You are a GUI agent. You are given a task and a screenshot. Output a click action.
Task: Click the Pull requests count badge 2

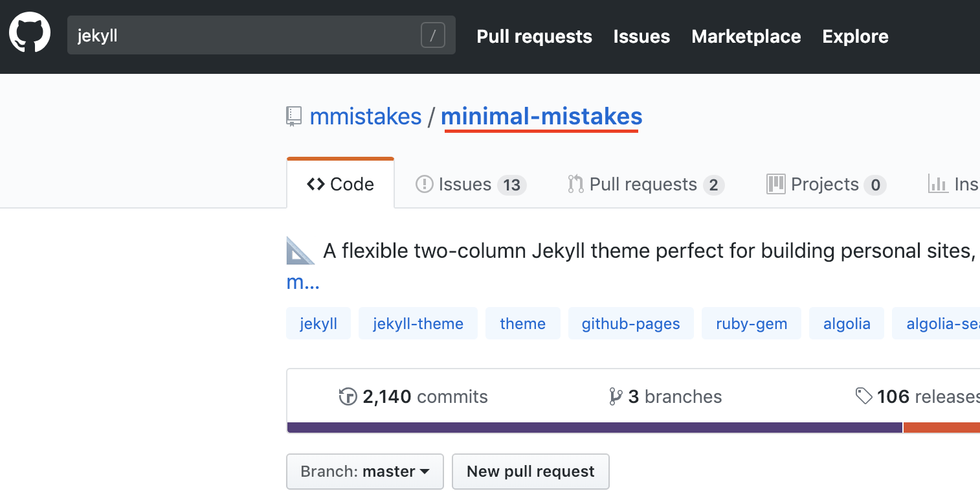click(713, 185)
